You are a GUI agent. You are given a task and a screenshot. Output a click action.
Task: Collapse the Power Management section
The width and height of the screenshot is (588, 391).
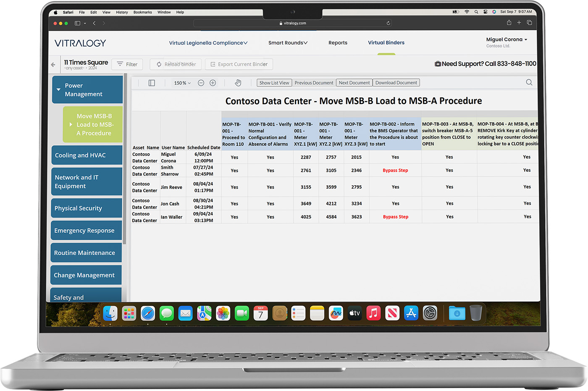[x=58, y=89]
